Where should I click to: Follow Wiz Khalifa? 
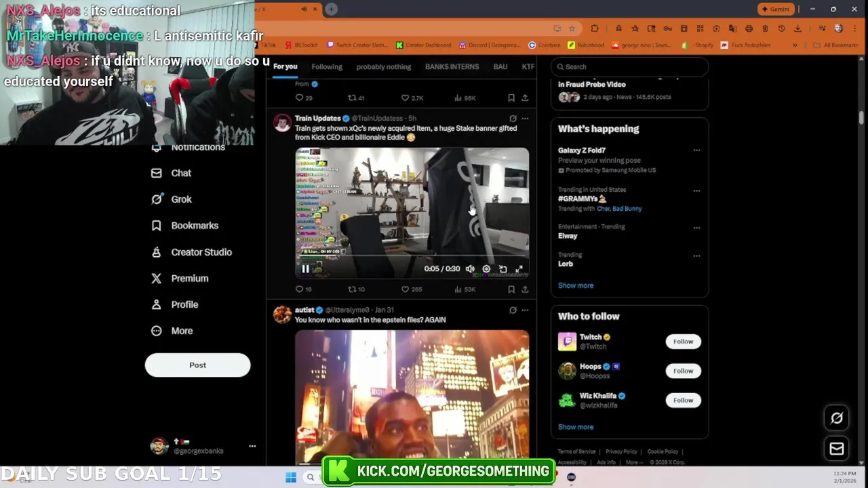683,401
